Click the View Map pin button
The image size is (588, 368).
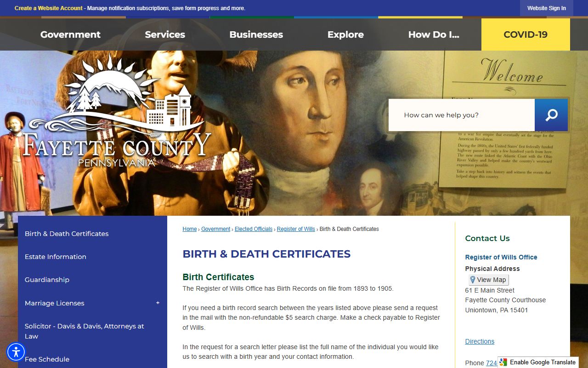tap(488, 280)
